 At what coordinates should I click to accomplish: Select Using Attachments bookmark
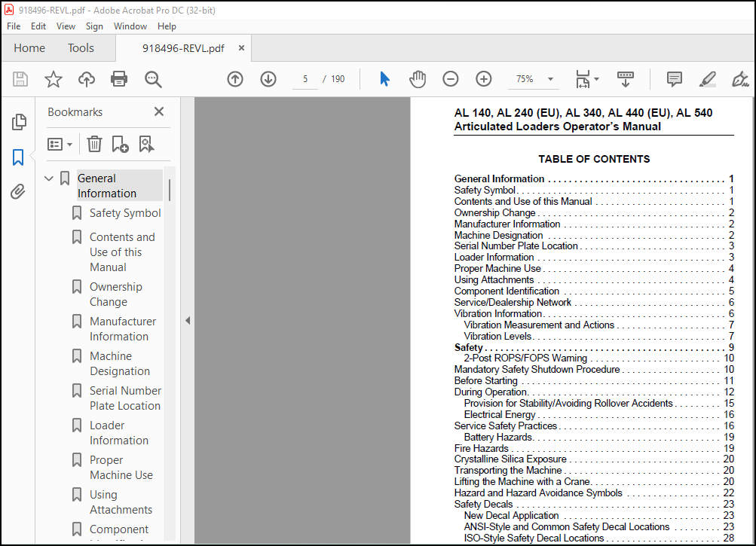click(x=121, y=502)
